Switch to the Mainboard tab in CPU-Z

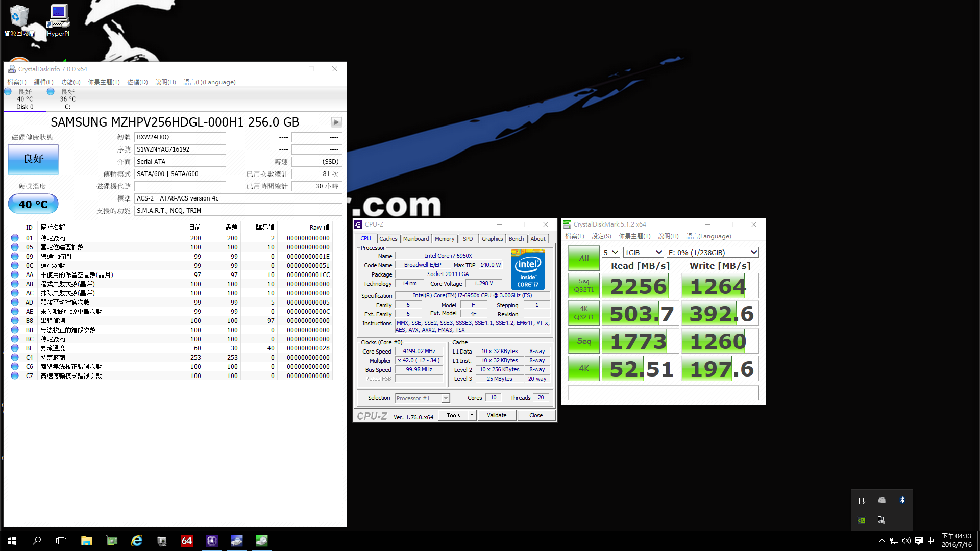(416, 239)
